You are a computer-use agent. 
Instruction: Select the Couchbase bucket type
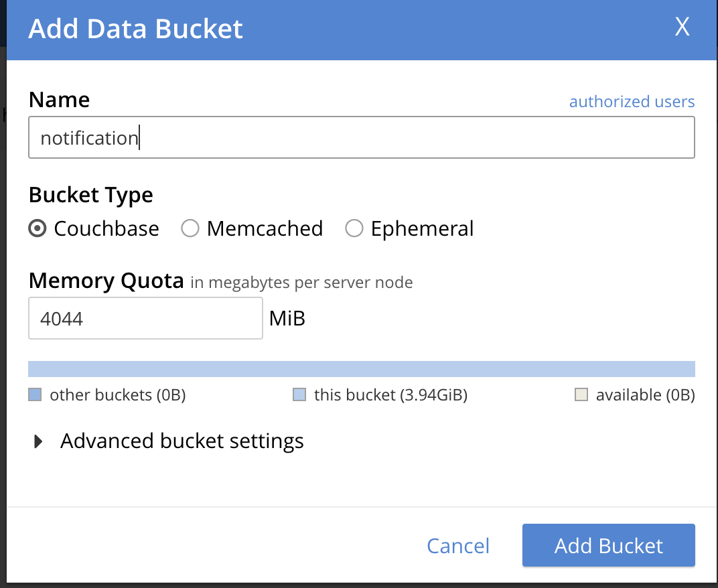coord(38,229)
